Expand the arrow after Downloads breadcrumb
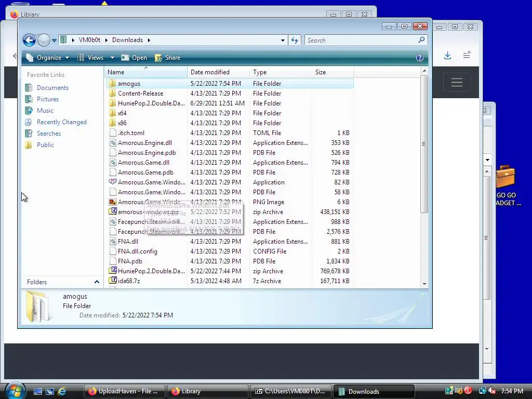Viewport: 532px width, 399px height. [x=149, y=40]
